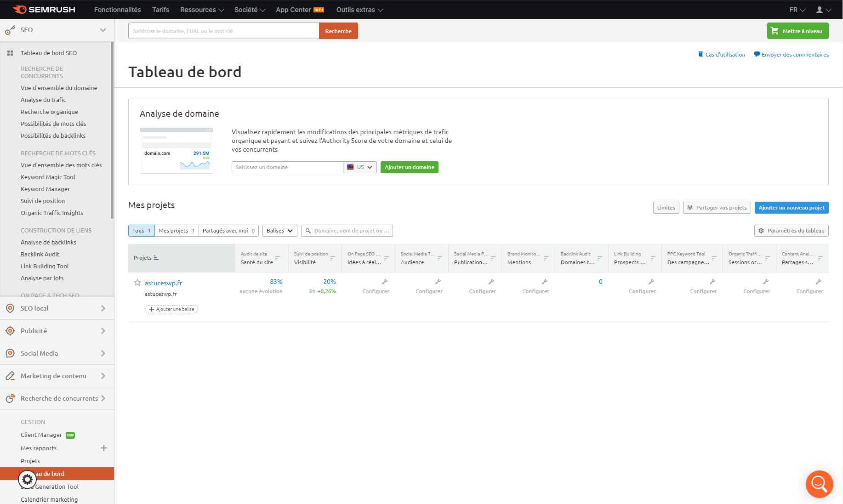Image resolution: width=843 pixels, height=504 pixels.
Task: Open the user account icon menu
Action: click(824, 10)
